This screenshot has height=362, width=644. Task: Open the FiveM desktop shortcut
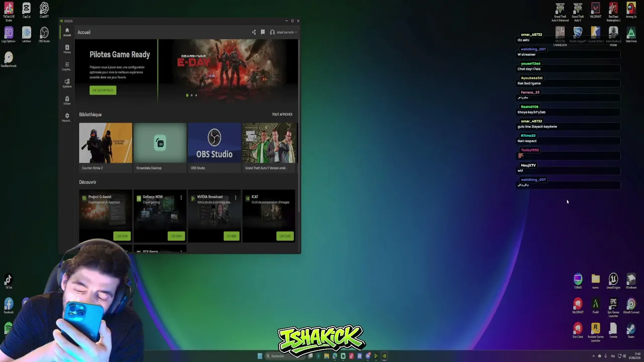pos(596,306)
